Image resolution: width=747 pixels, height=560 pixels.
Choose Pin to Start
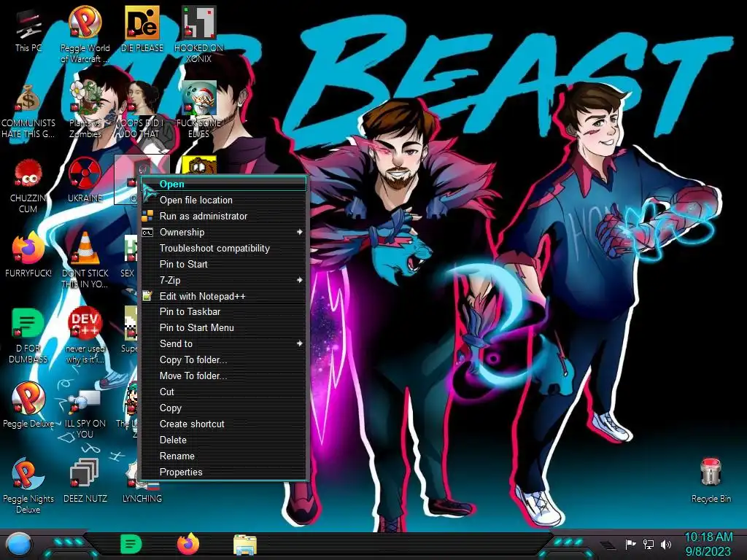[x=223, y=264]
